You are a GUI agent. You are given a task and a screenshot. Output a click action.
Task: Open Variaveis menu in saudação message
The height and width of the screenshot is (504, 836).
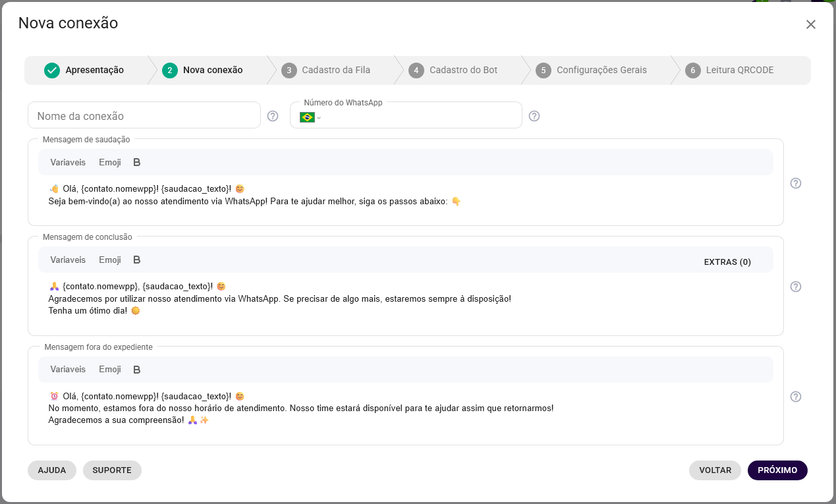click(68, 162)
